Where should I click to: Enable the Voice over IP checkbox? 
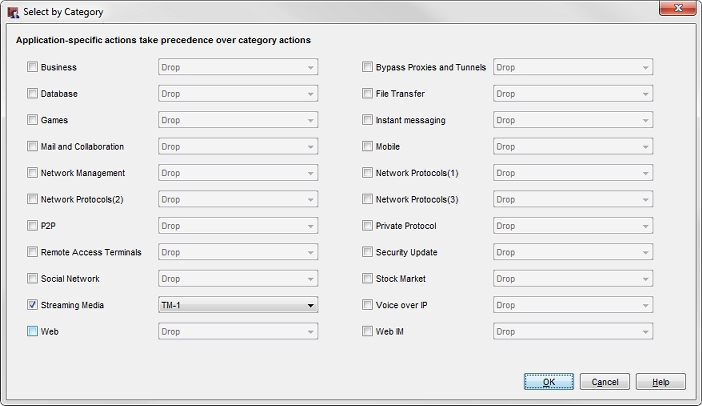click(x=368, y=305)
